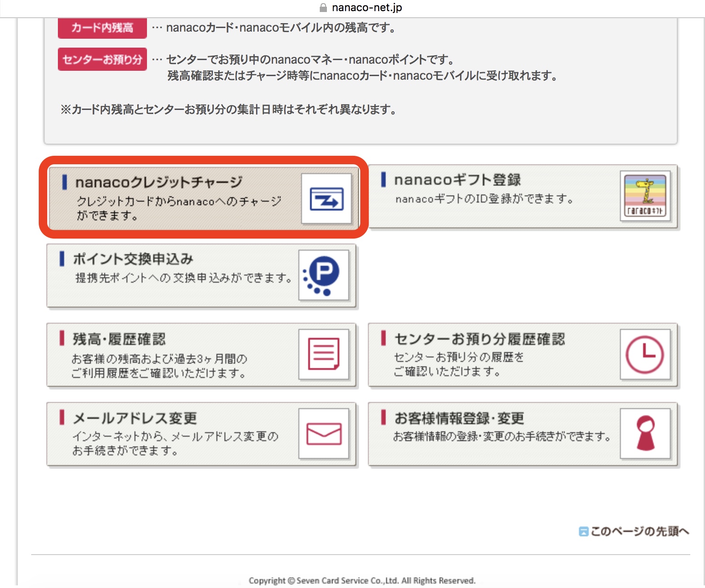Click the text お客様情報の登録・変更のお手続きができます。
The width and height of the screenshot is (705, 588).
[502, 437]
